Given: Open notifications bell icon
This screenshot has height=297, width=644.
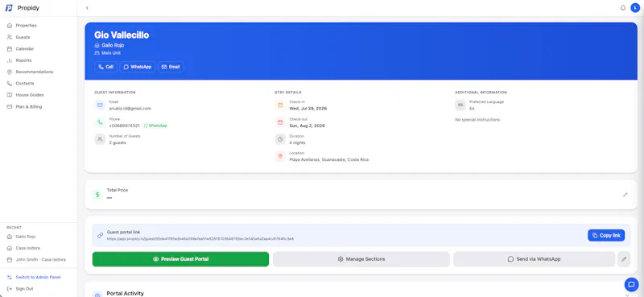Looking at the screenshot, I should tap(622, 8).
